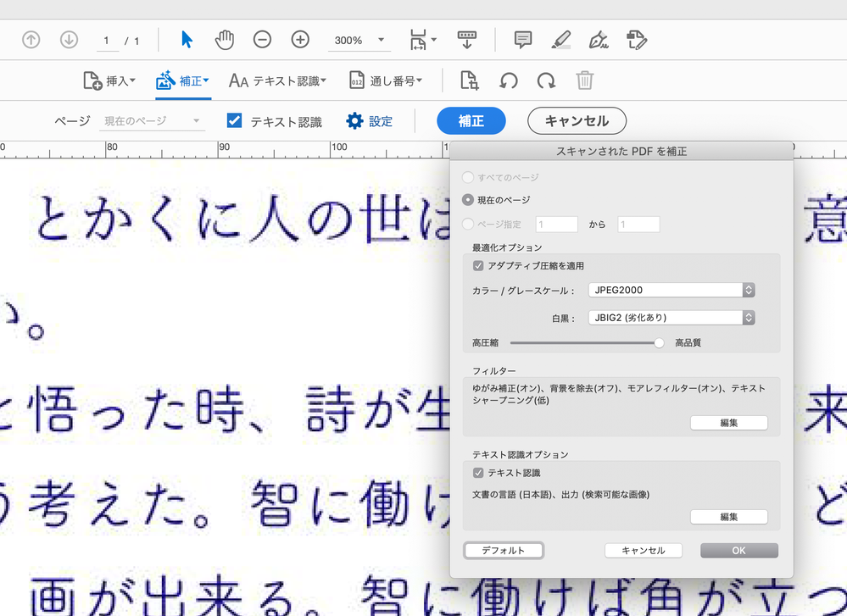Viewport: 847px width, 616px height.
Task: Click the zoom out minus icon
Action: (262, 39)
